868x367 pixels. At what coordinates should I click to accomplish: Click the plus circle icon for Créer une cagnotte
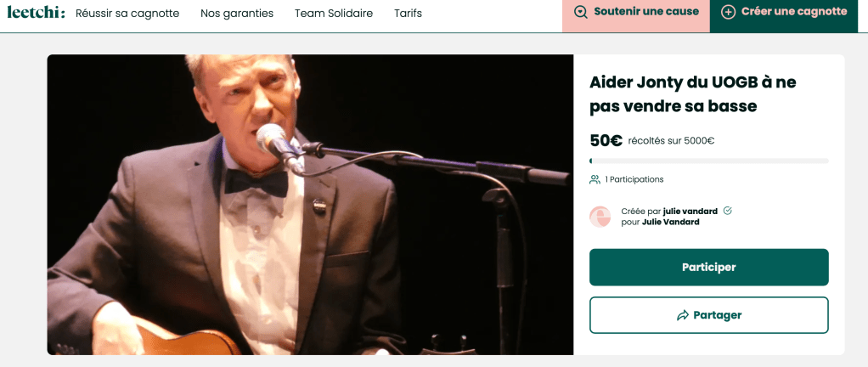728,12
